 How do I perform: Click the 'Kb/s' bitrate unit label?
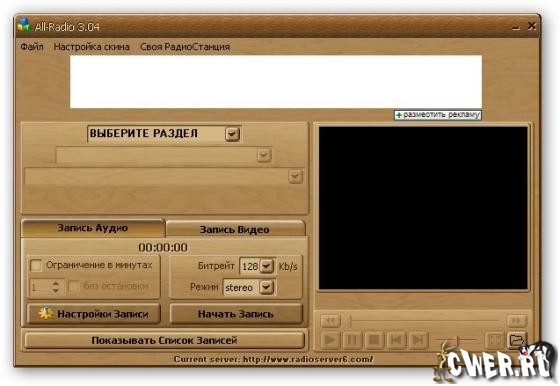tap(288, 266)
